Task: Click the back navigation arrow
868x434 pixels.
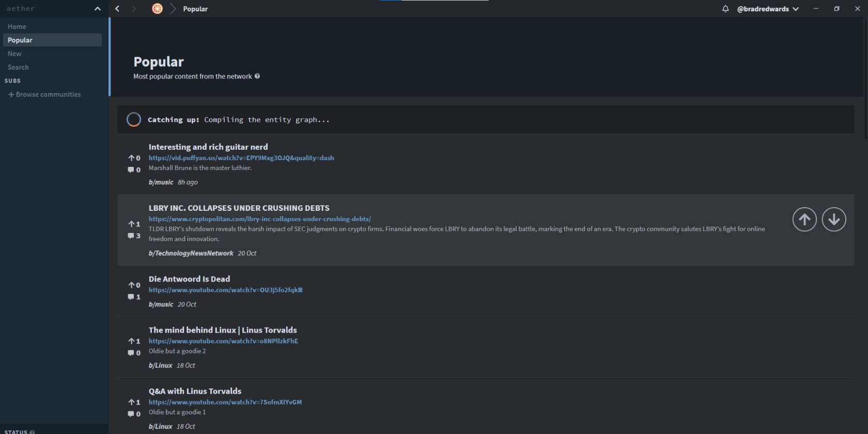Action: tap(117, 9)
